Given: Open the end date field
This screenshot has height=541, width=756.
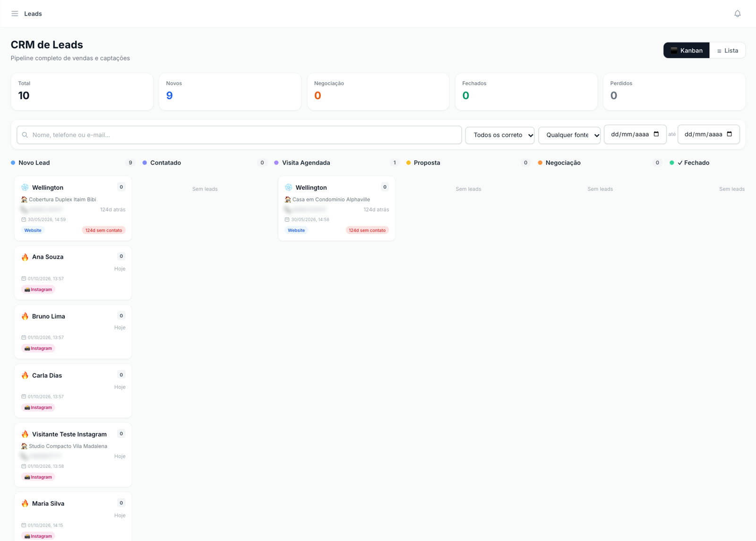Looking at the screenshot, I should 708,135.
